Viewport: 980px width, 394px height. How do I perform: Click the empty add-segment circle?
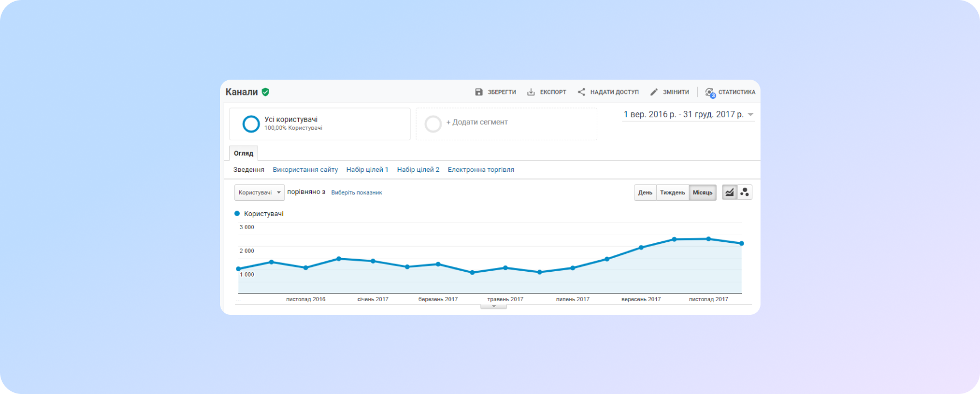(x=433, y=124)
